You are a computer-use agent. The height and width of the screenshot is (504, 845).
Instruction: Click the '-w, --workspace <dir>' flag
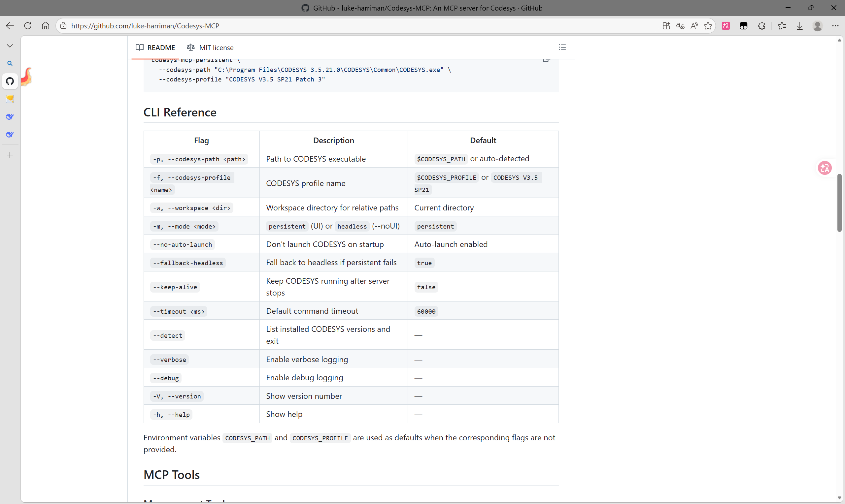click(x=192, y=208)
